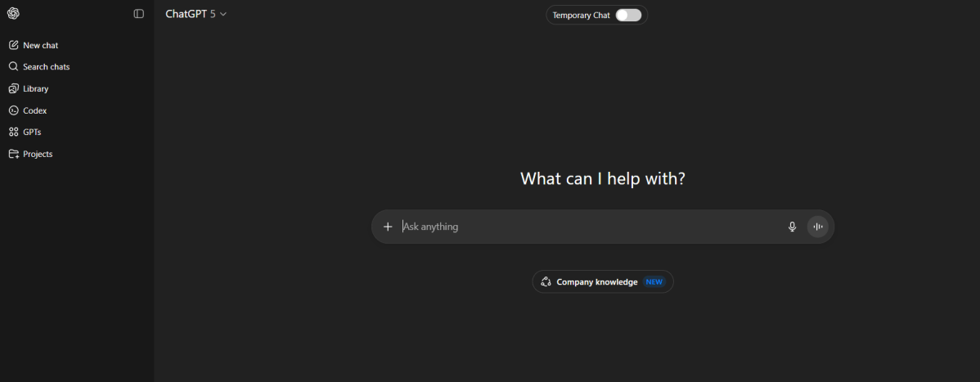Screen dimensions: 980x382
Task: Open Search chats
Action: (x=46, y=67)
